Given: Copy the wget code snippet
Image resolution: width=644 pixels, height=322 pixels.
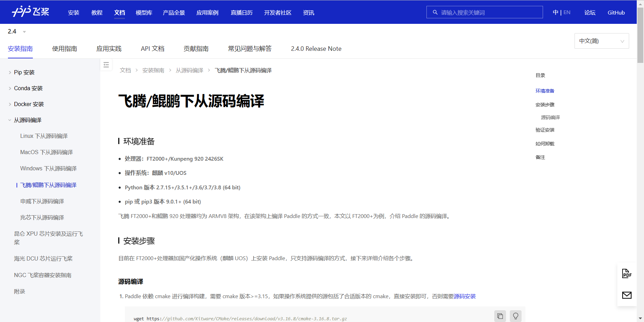Looking at the screenshot, I should [x=500, y=316].
